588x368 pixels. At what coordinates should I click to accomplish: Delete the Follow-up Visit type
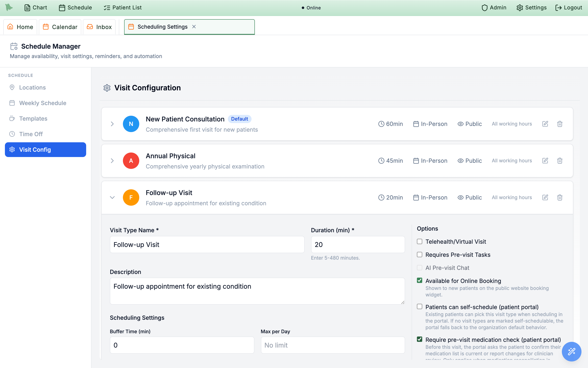coord(560,197)
